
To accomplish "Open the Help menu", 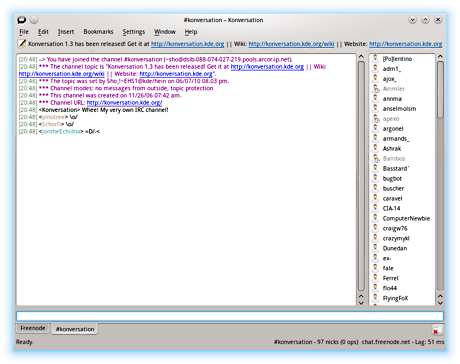I will click(191, 32).
